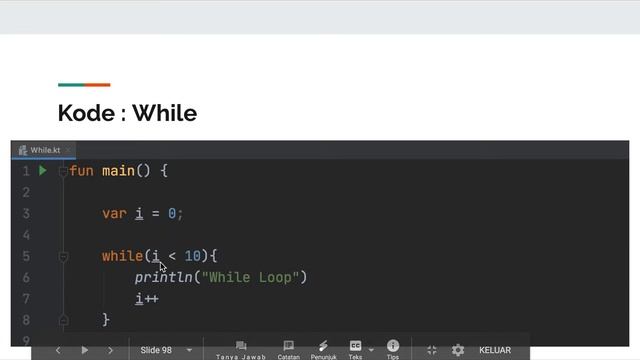Click the 'while' keyword on line 5
Viewport: 640px width, 360px height.
(x=122, y=256)
